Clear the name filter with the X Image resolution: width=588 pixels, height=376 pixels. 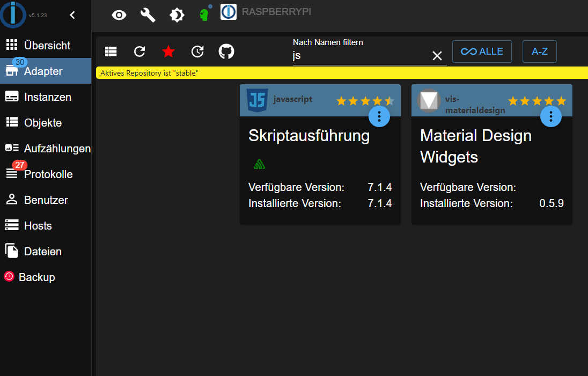437,56
